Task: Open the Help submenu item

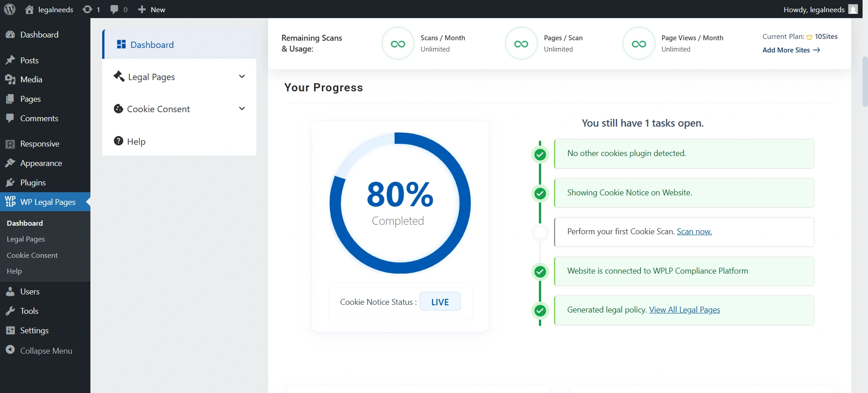Action: point(14,271)
